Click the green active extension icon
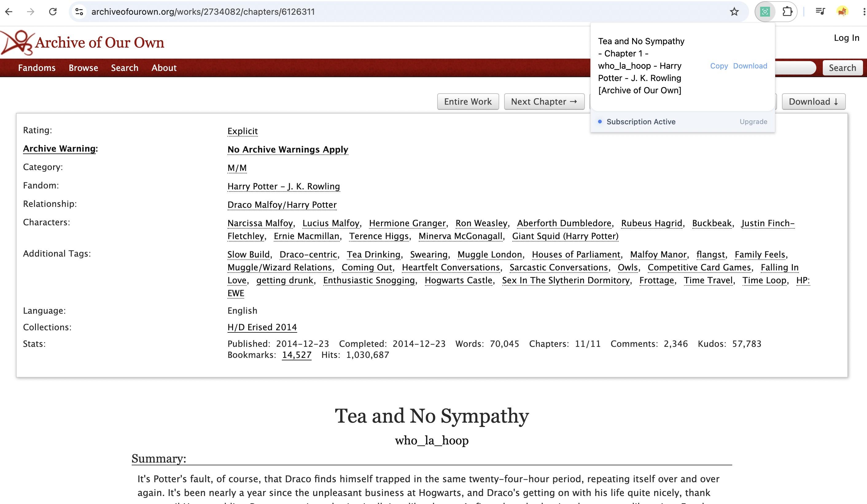Viewport: 867px width, 504px height. pyautogui.click(x=765, y=12)
